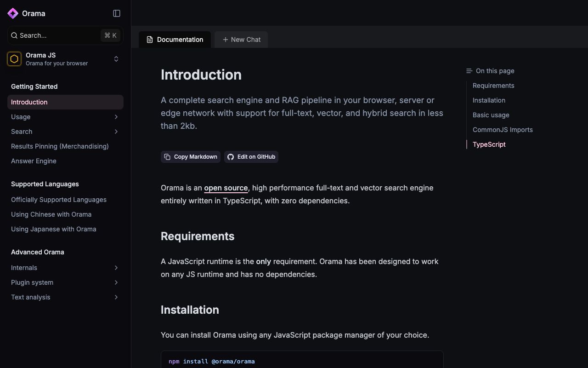Open the Usage sidebar item
This screenshot has height=368, width=588.
click(65, 117)
